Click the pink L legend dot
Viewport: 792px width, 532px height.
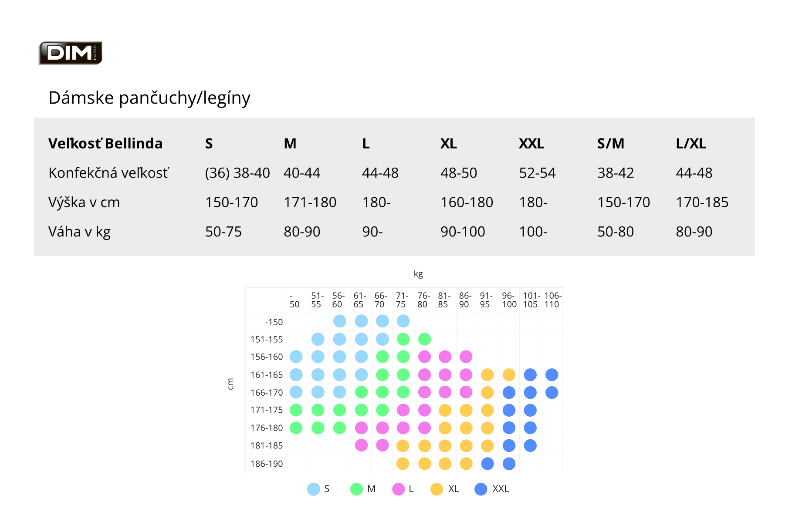399,489
